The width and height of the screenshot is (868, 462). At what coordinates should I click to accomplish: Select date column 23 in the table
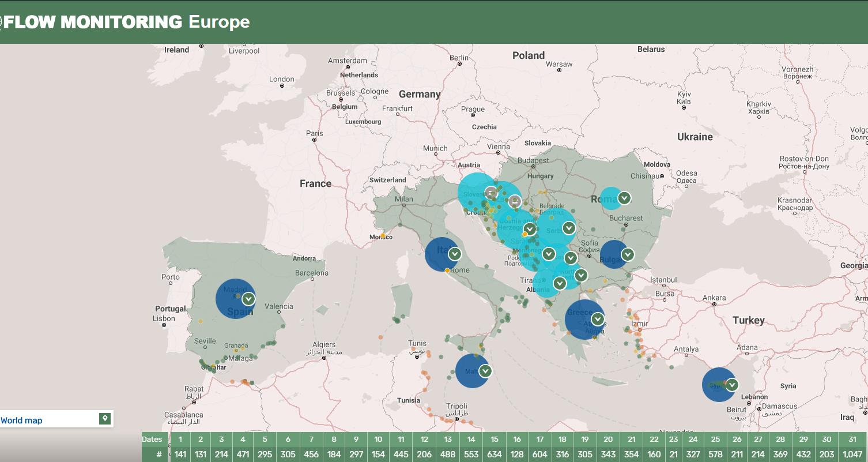(x=673, y=440)
